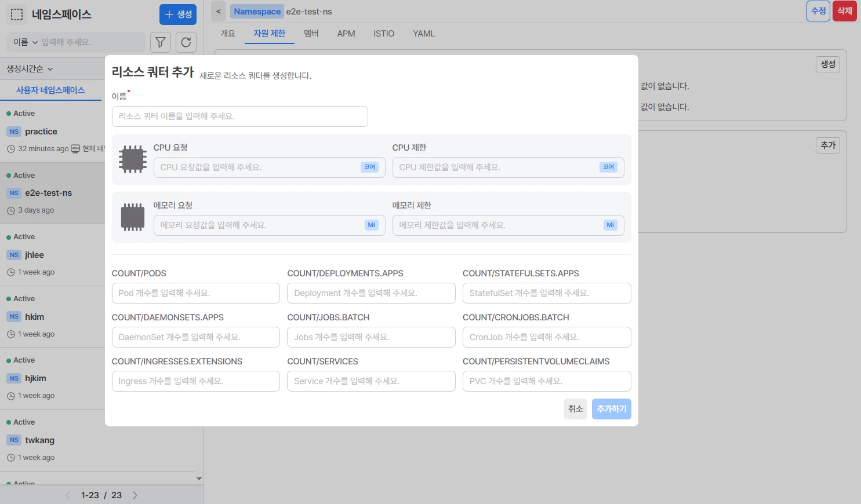This screenshot has height=504, width=861.
Task: Click the CPU chip icon in dialog
Action: point(133,159)
